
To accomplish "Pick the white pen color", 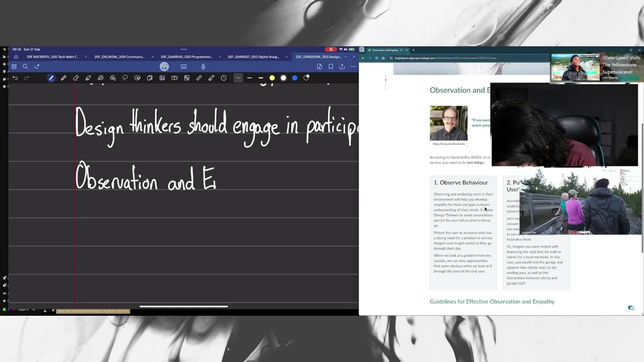I will coord(283,78).
